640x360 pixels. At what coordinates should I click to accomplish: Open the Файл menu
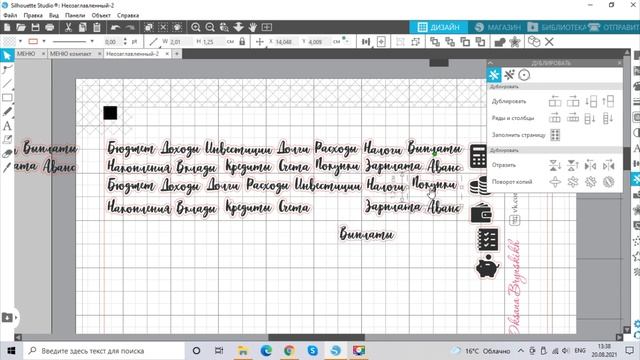[10, 16]
